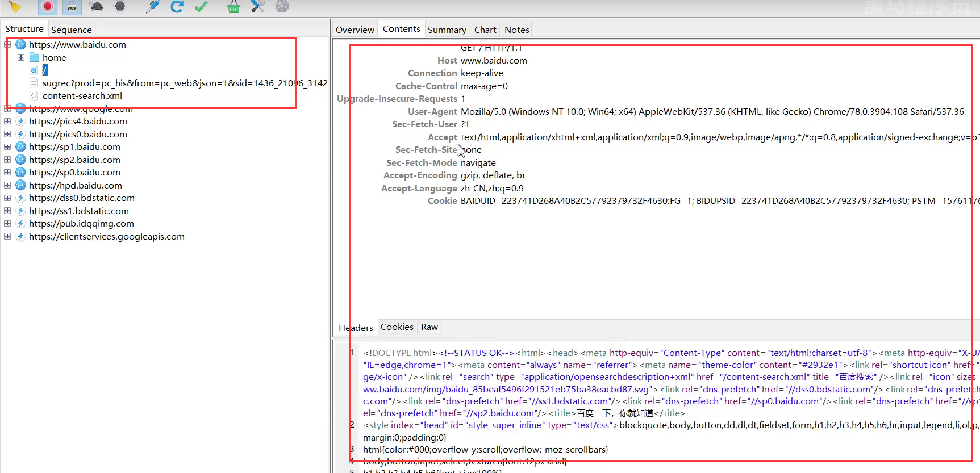
Task: Select https://ss1.bdstatic.com row
Action: click(79, 211)
